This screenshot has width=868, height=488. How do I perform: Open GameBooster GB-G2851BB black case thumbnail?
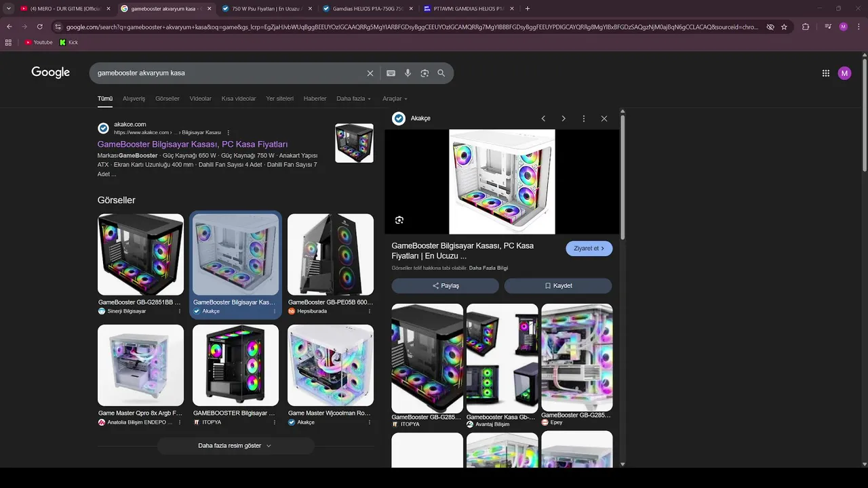tap(140, 254)
